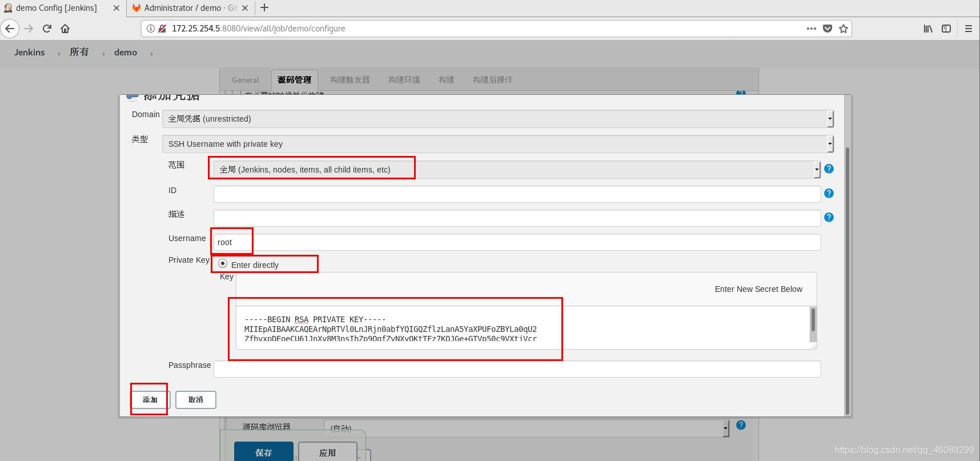980x461 pixels.
Task: Click the dialog's vertical scrollbar
Action: pyautogui.click(x=848, y=280)
